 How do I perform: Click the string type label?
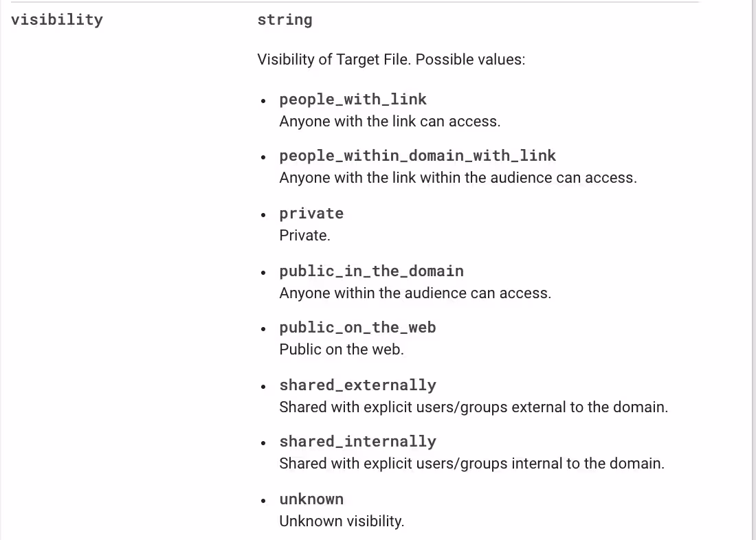[285, 20]
